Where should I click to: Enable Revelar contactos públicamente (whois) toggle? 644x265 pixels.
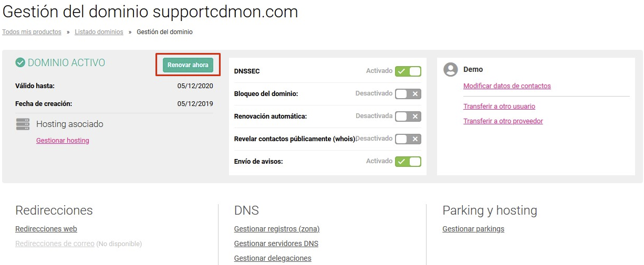pyautogui.click(x=408, y=139)
